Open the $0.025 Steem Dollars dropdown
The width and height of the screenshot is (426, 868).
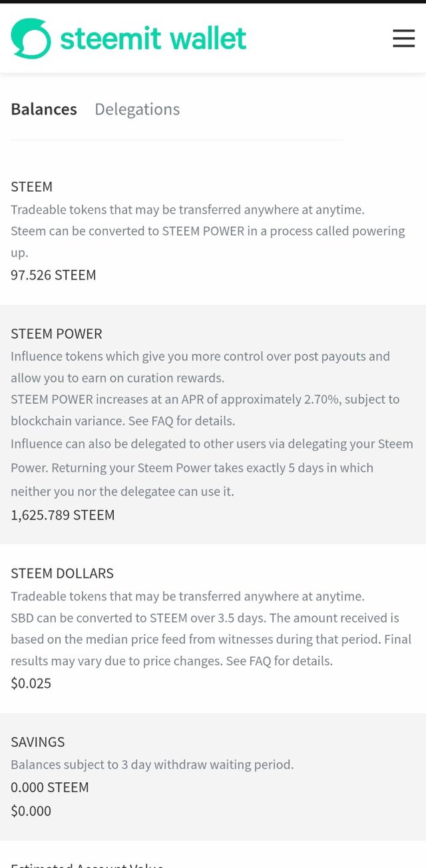pyautogui.click(x=31, y=683)
